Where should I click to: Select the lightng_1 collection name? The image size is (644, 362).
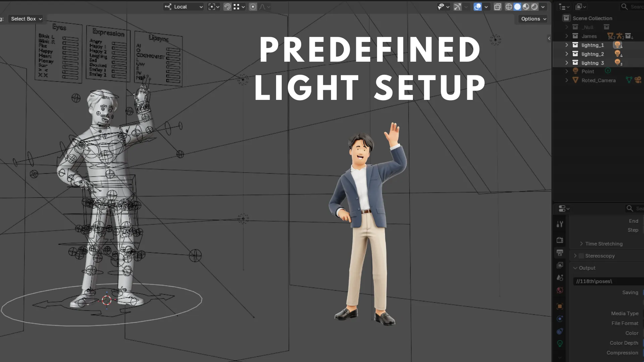pyautogui.click(x=592, y=45)
